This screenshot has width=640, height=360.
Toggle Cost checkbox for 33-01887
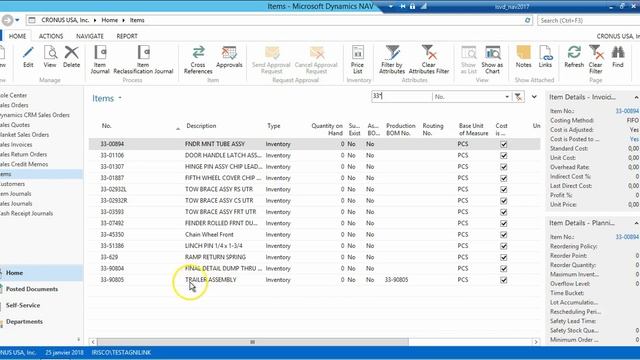504,178
